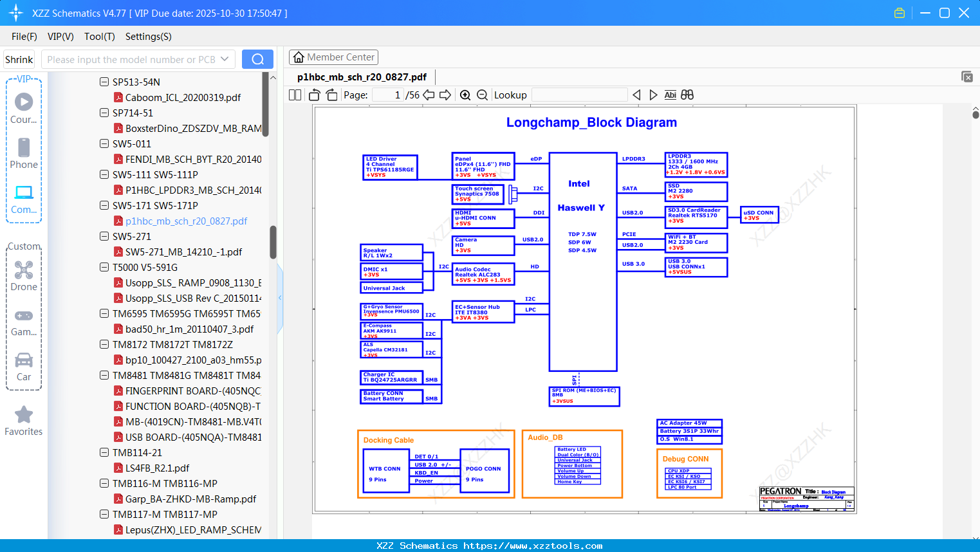Click the XZZ Schematics logo icon
The height and width of the screenshot is (552, 980).
(x=16, y=13)
